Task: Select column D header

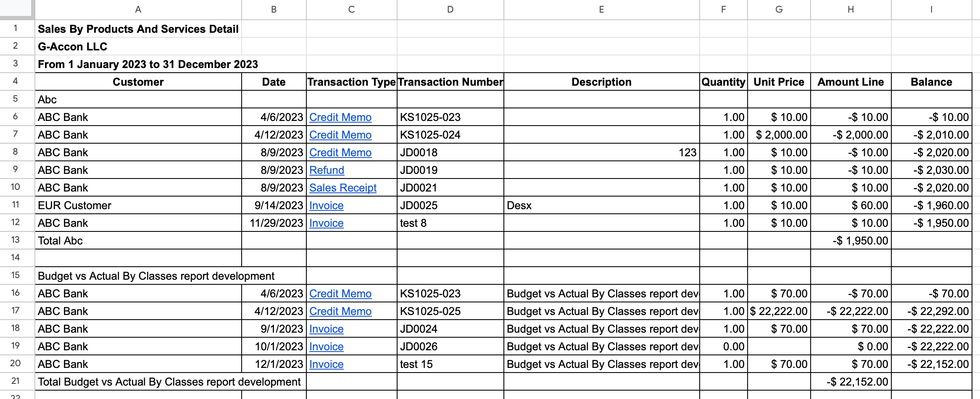Action: click(450, 9)
